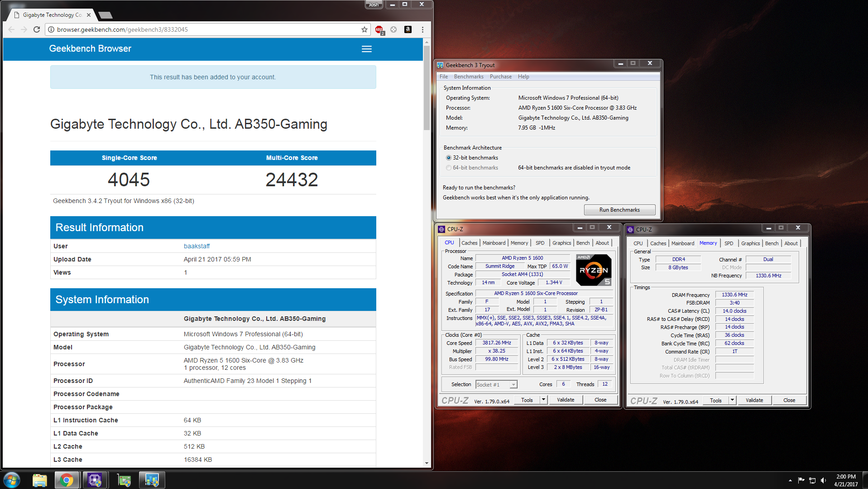Switch to SPD tab in right CPU-Z
This screenshot has height=489, width=868.
click(x=729, y=243)
